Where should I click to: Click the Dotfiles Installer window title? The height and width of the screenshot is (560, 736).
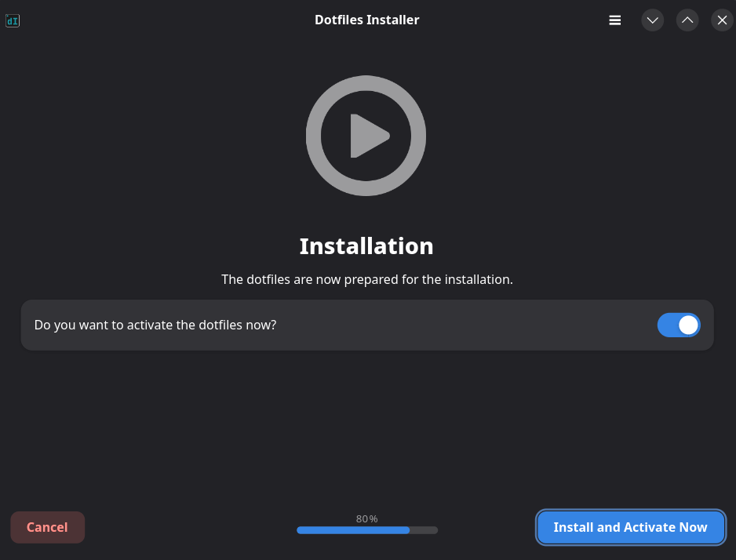[x=366, y=20]
